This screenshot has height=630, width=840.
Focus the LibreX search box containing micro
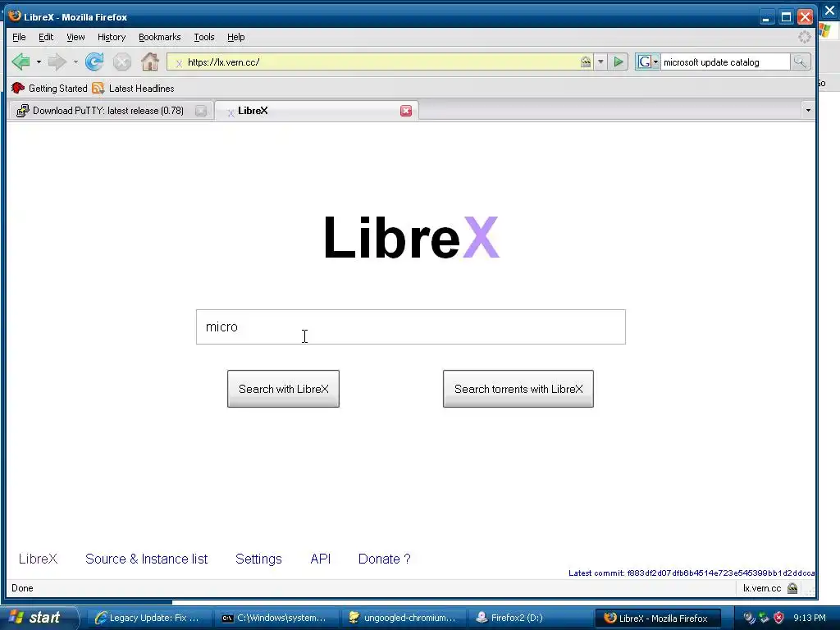coord(411,326)
